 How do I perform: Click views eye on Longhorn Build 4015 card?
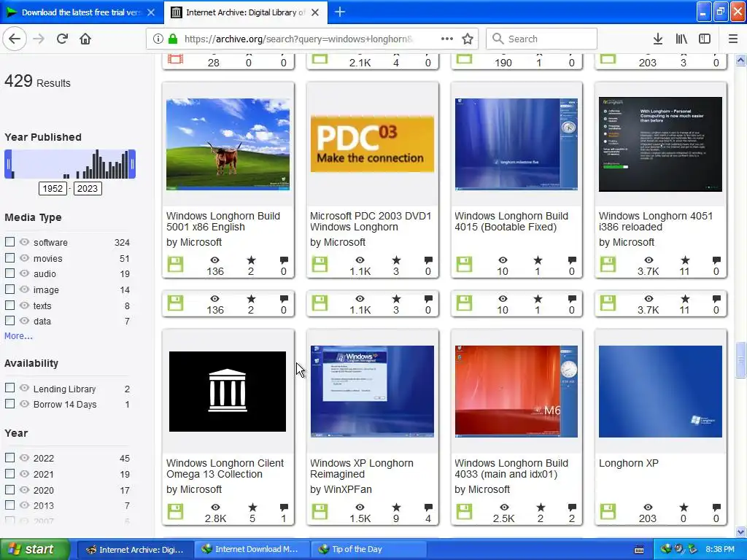[x=503, y=260]
